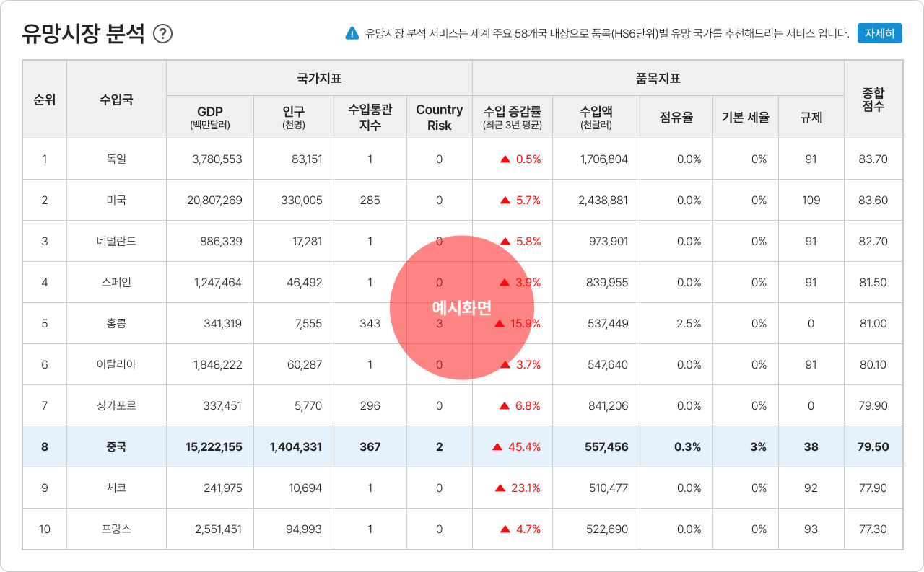Select the 점유율 column header

676,117
